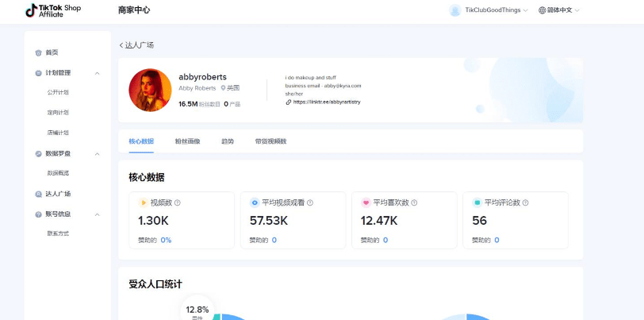Click the 1.30K video count value

[153, 221]
